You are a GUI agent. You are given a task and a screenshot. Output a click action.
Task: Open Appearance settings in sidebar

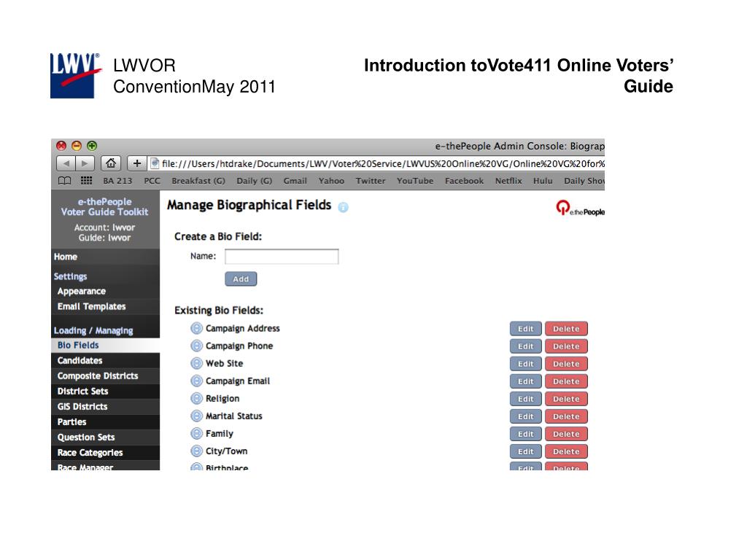[105, 291]
